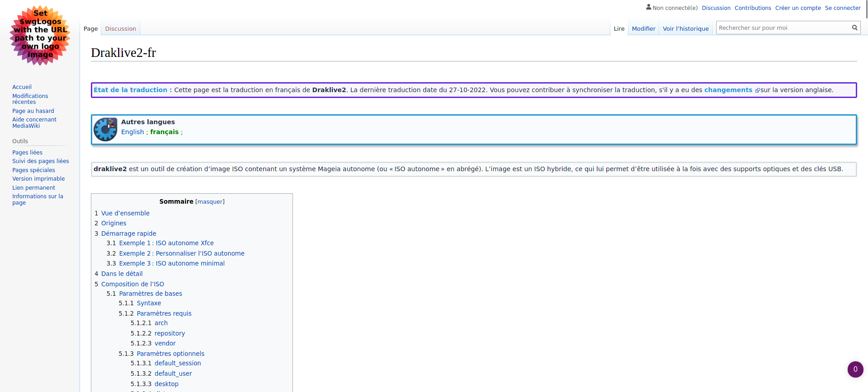This screenshot has width=868, height=392.
Task: Open Pages liées tool link
Action: click(x=27, y=153)
